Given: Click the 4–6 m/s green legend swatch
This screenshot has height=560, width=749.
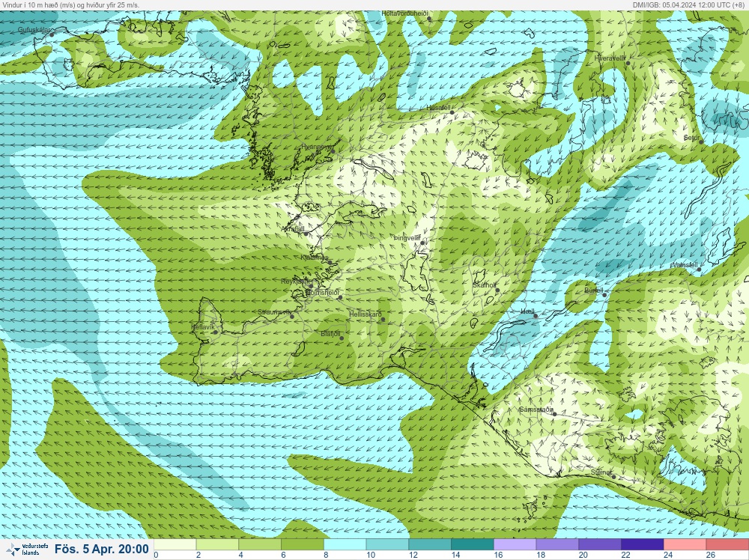Looking at the screenshot, I should [260, 544].
